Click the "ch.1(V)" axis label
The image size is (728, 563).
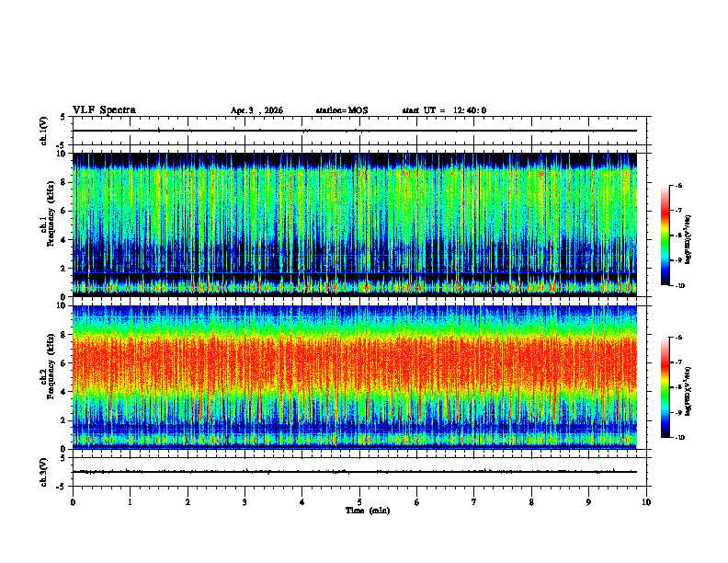44,131
